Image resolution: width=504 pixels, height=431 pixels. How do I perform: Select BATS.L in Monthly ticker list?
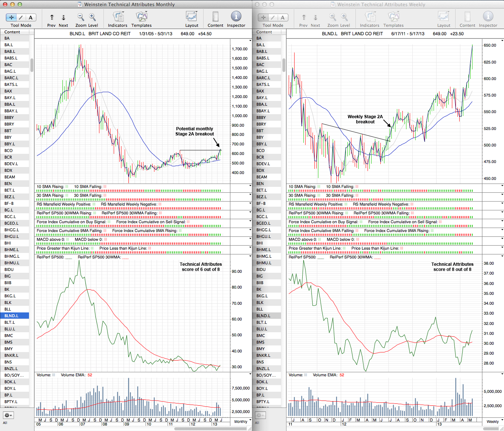[x=15, y=84]
